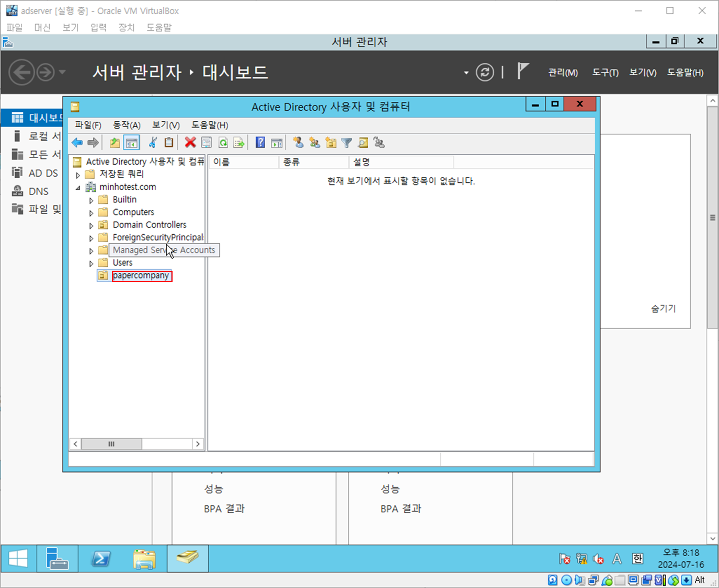The height and width of the screenshot is (588, 719).
Task: Click the red X Delete icon
Action: click(190, 143)
